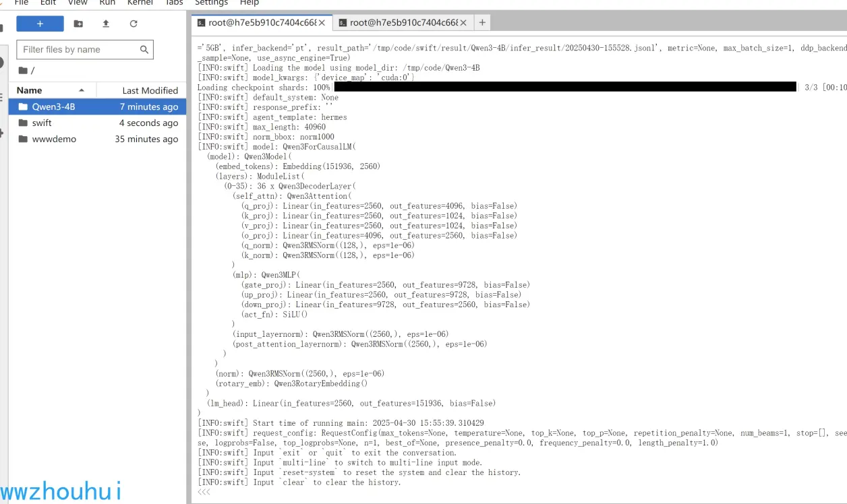The width and height of the screenshot is (847, 504).
Task: Click terminal icon on first tab
Action: 201,22
